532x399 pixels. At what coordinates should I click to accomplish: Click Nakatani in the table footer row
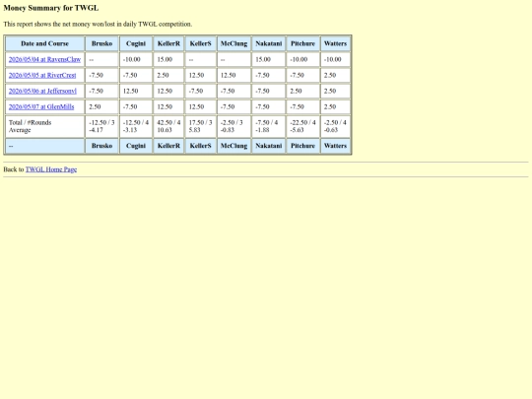[x=268, y=146]
